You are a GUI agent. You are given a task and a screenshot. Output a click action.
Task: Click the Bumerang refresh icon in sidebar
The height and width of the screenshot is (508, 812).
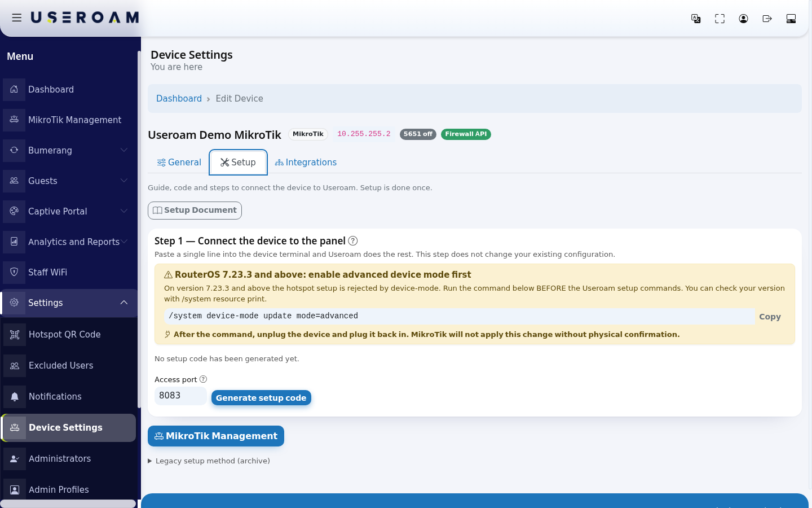click(14, 150)
